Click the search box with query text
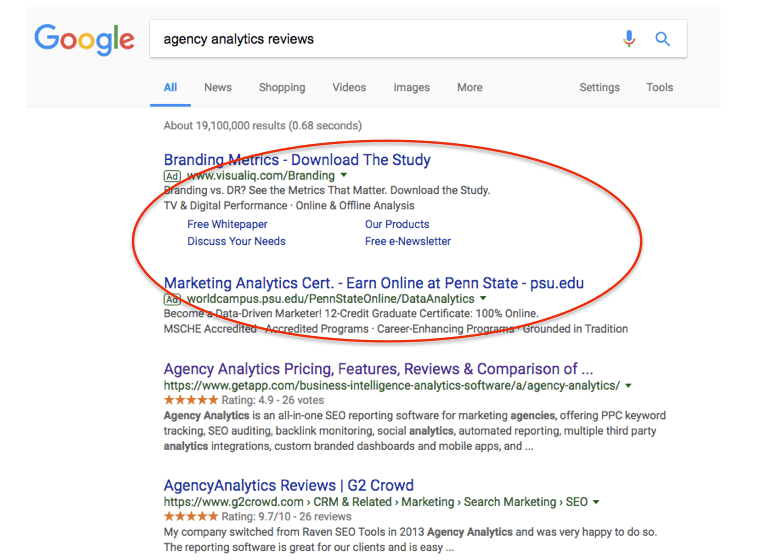784x560 pixels. pyautogui.click(x=418, y=39)
